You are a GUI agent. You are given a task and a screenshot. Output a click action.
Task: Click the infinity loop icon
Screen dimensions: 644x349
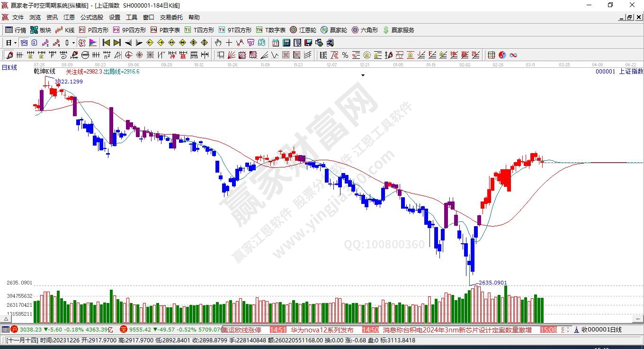(513, 55)
